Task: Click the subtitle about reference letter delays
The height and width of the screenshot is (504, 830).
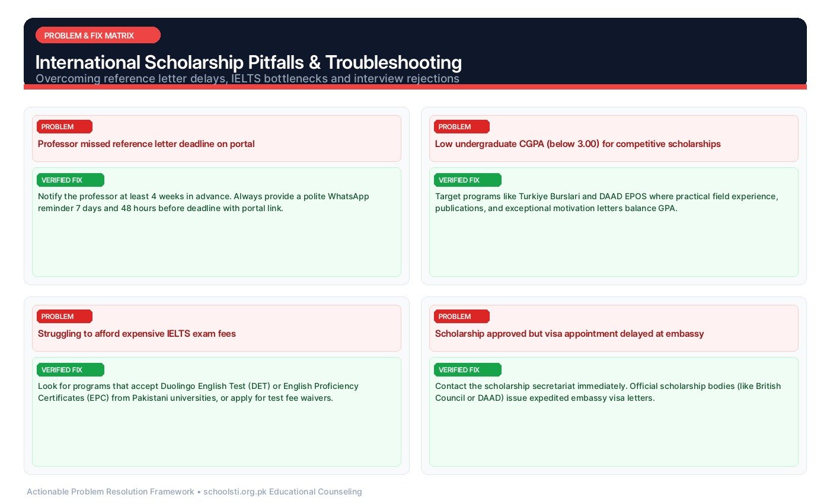Action: [247, 78]
